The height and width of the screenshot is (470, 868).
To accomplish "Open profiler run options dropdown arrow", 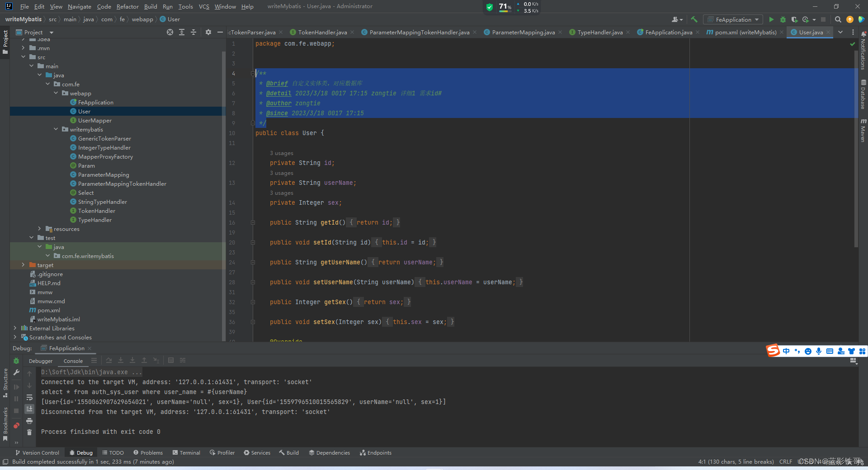I will pos(814,19).
